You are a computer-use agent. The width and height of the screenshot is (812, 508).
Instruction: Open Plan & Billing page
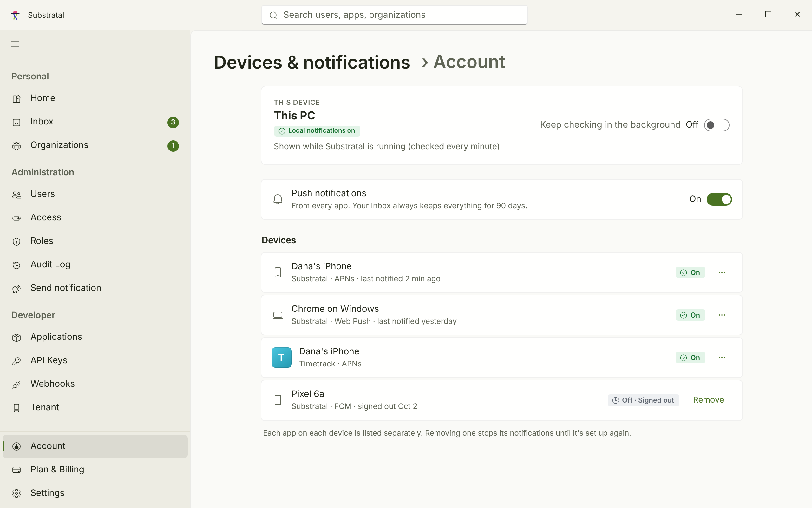(x=95, y=470)
